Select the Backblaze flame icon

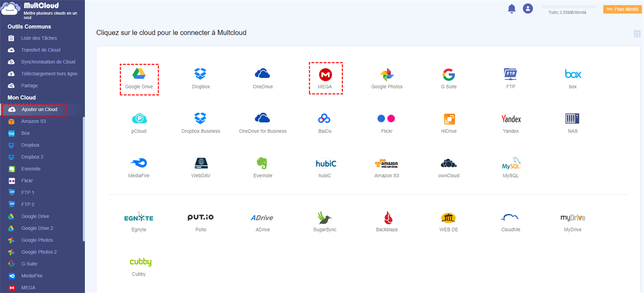coord(388,218)
